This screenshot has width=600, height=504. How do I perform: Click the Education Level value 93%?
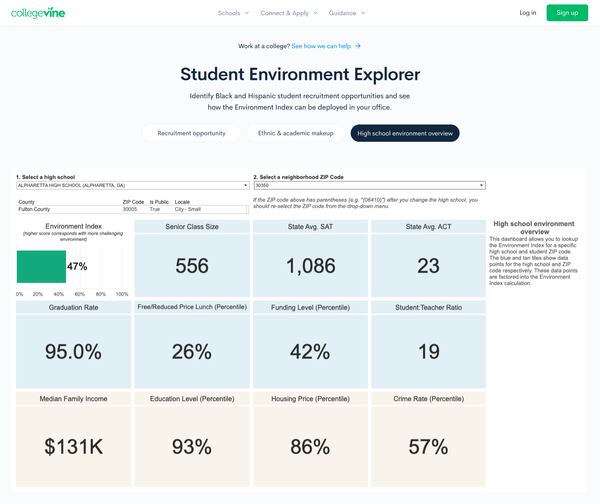192,446
